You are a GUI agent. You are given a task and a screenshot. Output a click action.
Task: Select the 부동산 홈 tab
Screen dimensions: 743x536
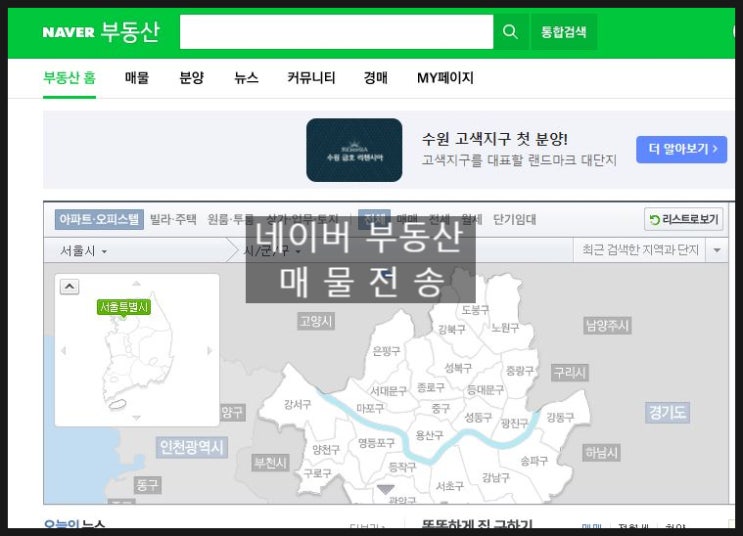[69, 78]
